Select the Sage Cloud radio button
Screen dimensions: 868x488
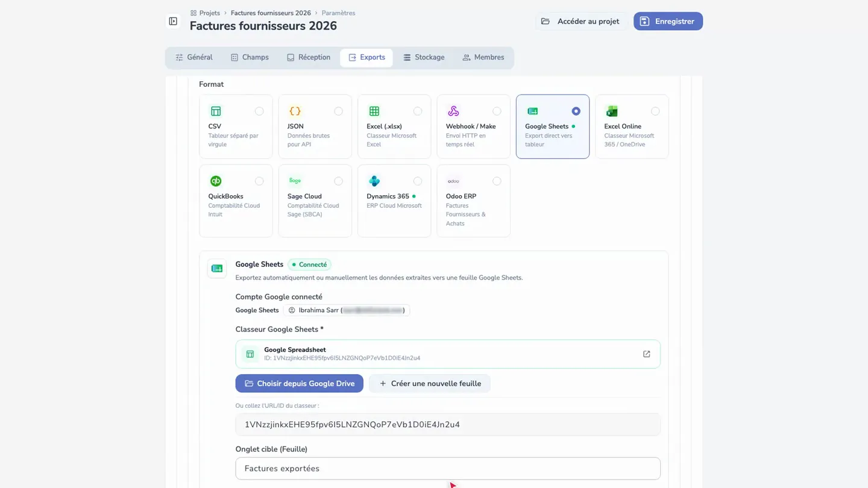tap(338, 181)
